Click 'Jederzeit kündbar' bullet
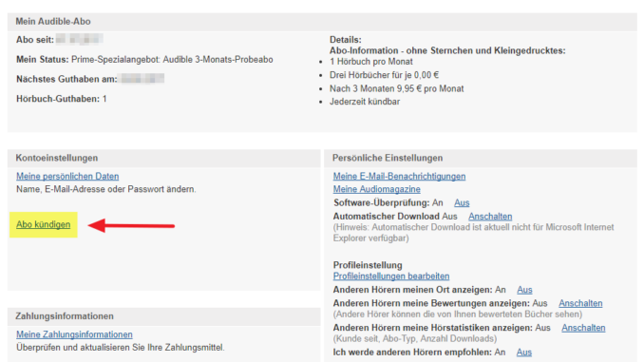Image resolution: width=644 pixels, height=362 pixels. [x=365, y=102]
